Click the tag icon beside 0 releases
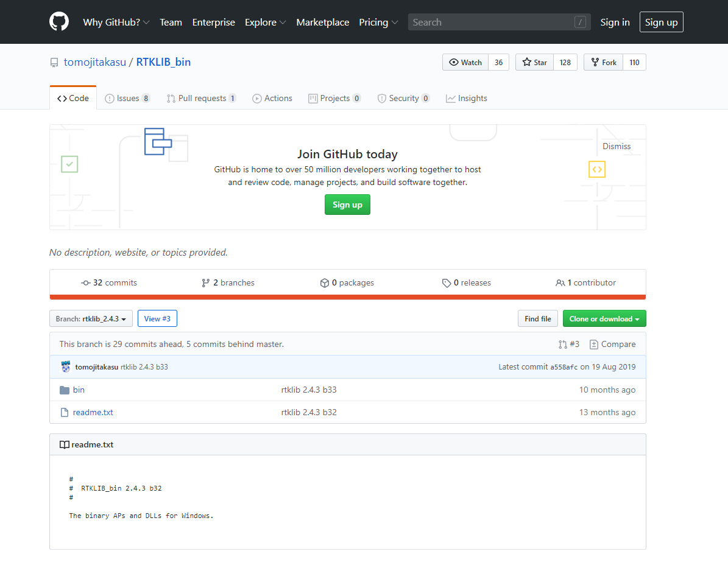 [447, 283]
